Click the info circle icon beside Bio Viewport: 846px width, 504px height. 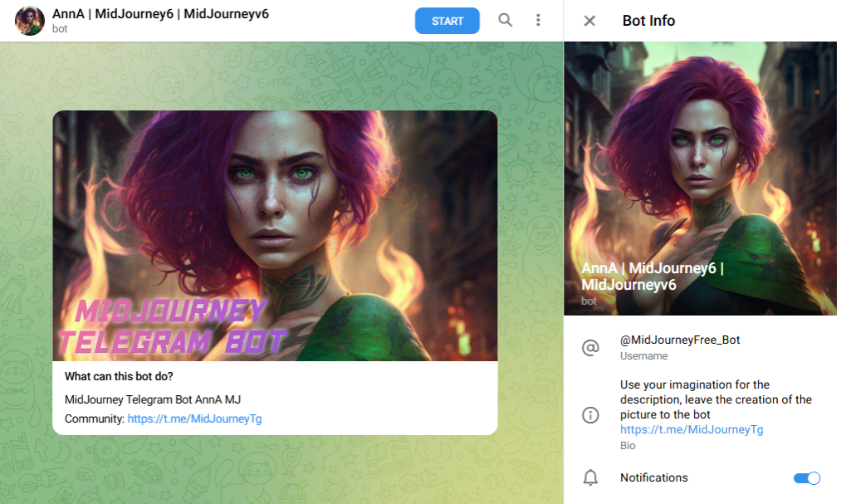click(x=590, y=415)
